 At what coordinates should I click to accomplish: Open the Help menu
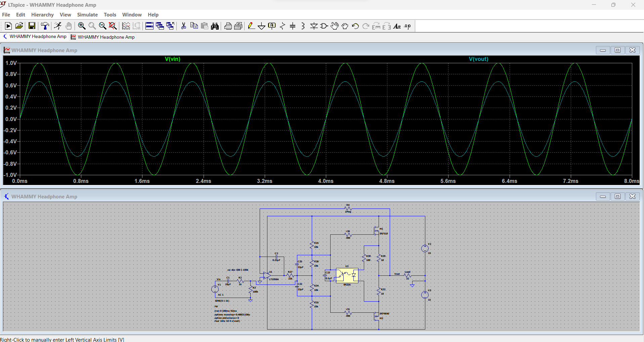click(x=153, y=15)
